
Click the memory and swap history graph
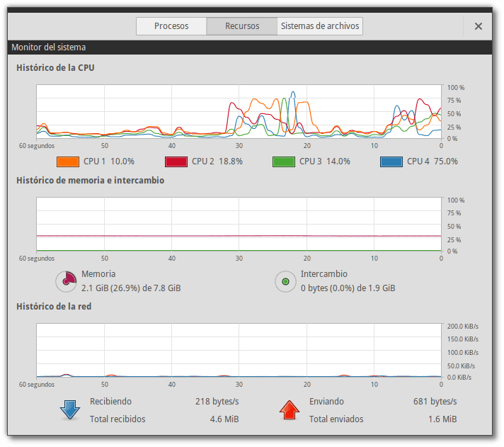point(239,224)
